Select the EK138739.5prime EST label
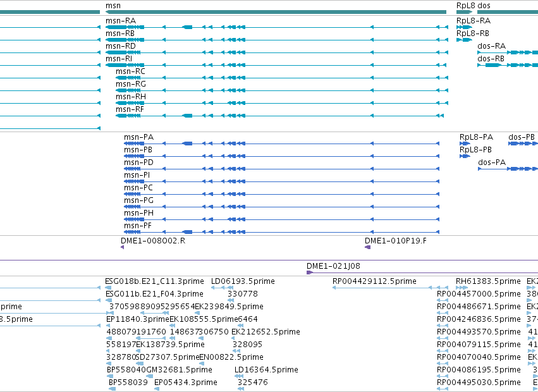Image resolution: width=538 pixels, height=392 pixels. tap(171, 345)
